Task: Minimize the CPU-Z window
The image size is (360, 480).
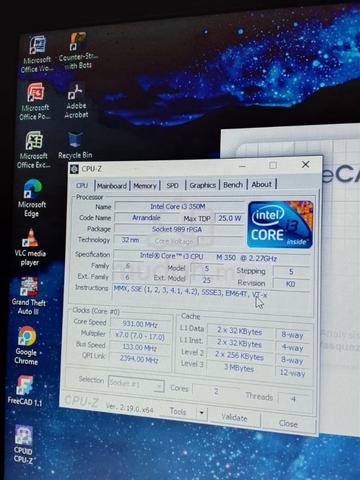Action: pyautogui.click(x=243, y=166)
